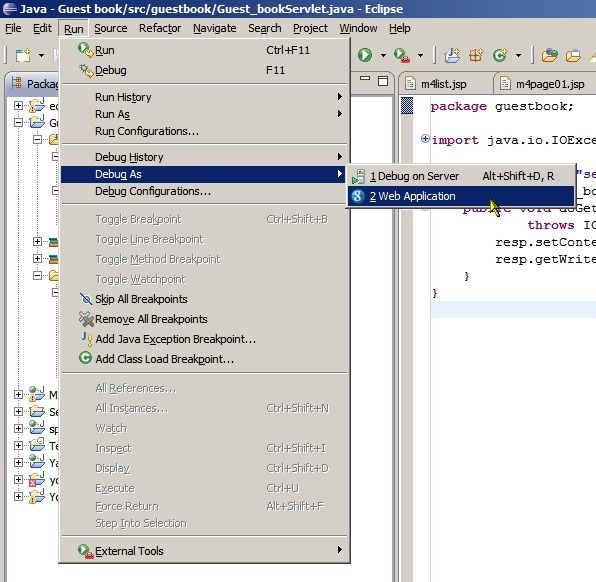Open the External Tools submenu
The width and height of the screenshot is (596, 582).
(x=204, y=551)
